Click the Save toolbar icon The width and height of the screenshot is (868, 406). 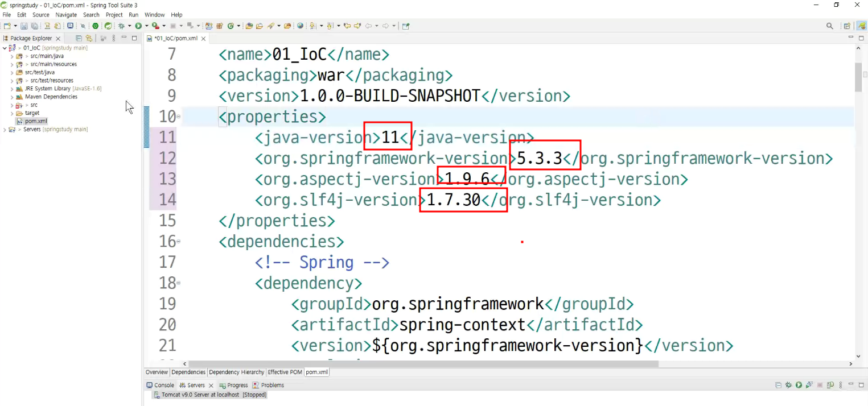tap(24, 26)
